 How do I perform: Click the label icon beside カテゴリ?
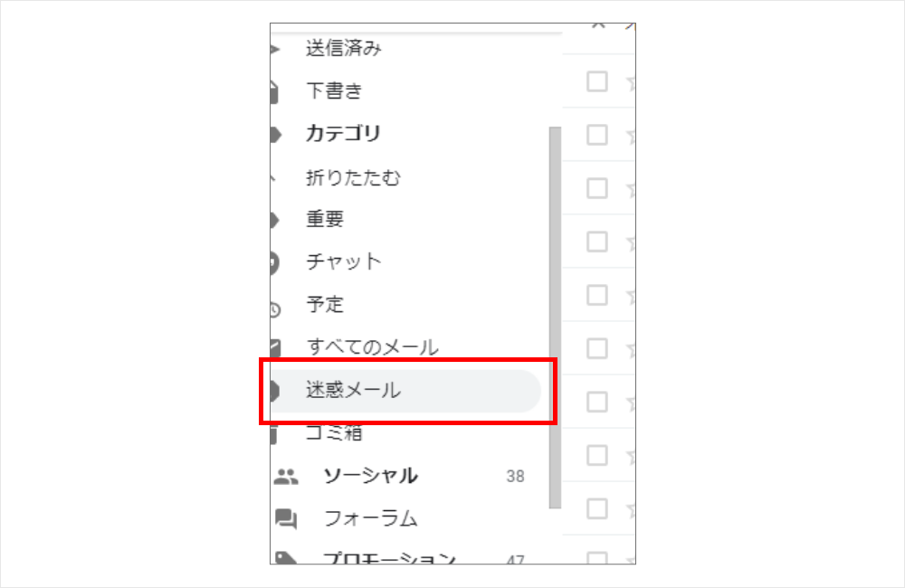[276, 135]
